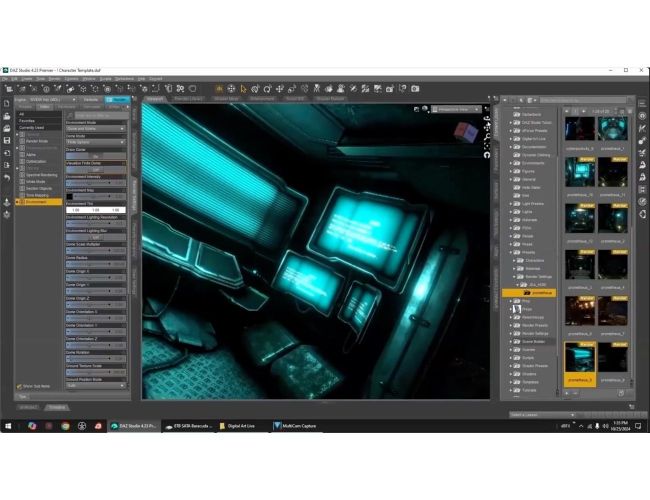Click the Defaults button
Image resolution: width=650 pixels, height=500 pixels.
point(91,100)
